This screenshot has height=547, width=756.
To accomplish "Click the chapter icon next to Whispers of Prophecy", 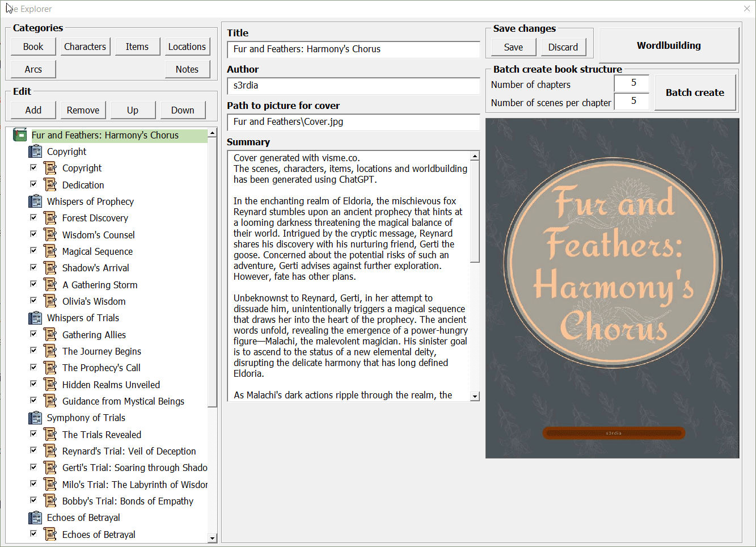I will tap(35, 201).
